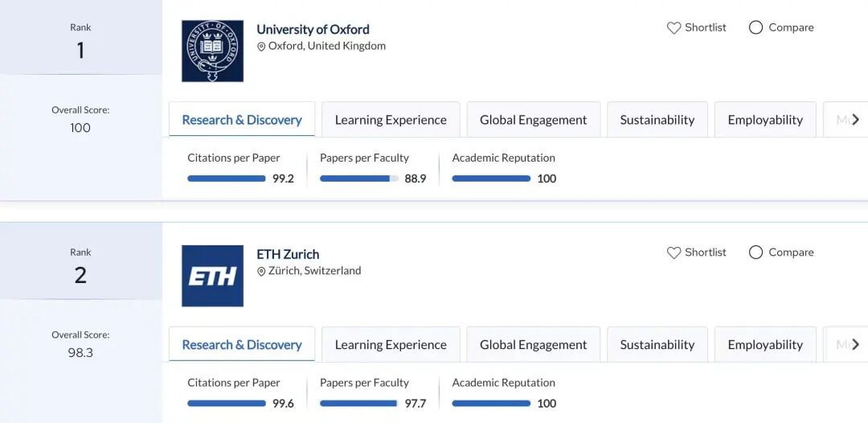This screenshot has height=423, width=868.
Task: Click the heart icon for University of Oxford
Action: coord(674,28)
